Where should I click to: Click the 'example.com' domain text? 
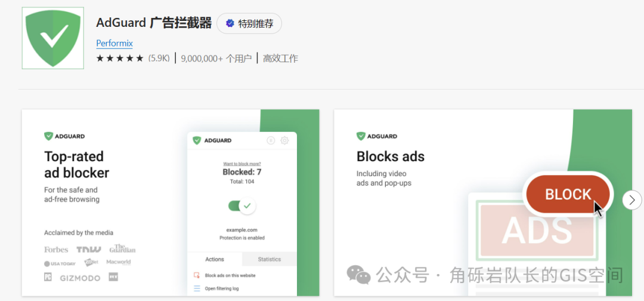[x=242, y=230]
